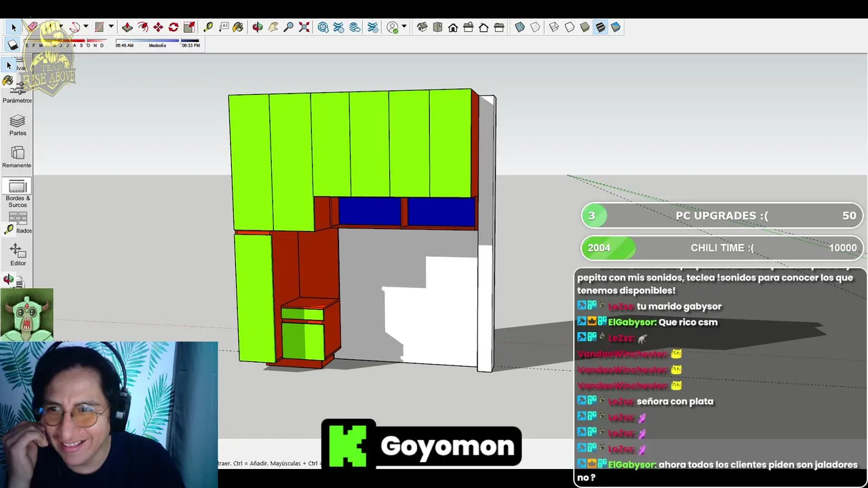Select the Move tool
Image resolution: width=868 pixels, height=488 pixels.
[158, 27]
